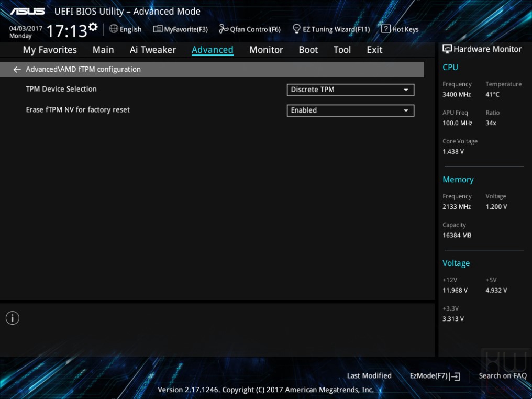
Task: Click the 4.932 V reading
Action: [x=496, y=291]
